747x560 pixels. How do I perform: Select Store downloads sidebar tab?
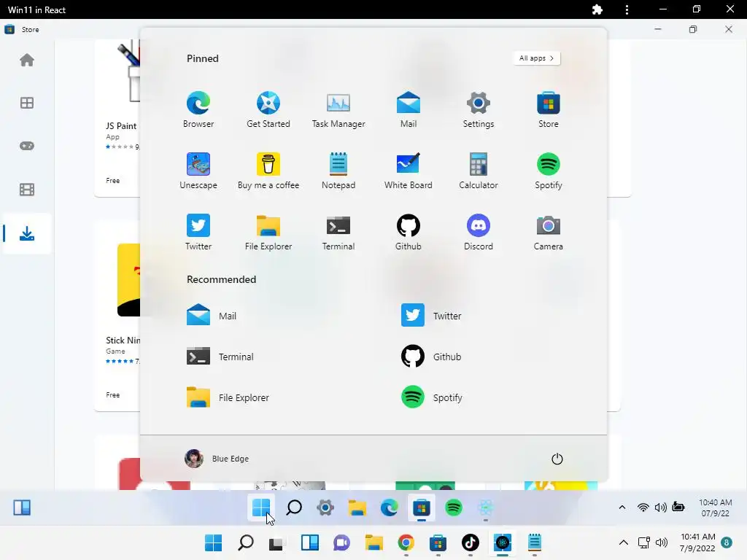pyautogui.click(x=27, y=233)
